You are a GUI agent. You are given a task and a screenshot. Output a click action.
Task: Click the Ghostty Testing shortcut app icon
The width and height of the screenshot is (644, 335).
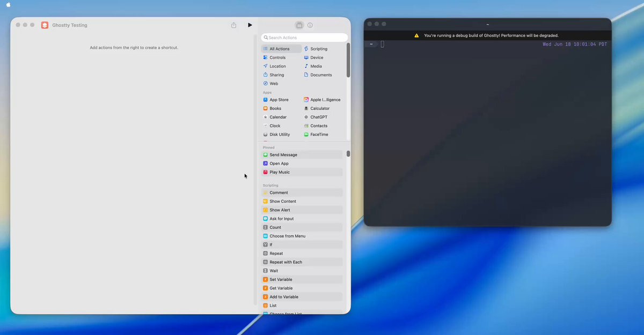pos(45,25)
